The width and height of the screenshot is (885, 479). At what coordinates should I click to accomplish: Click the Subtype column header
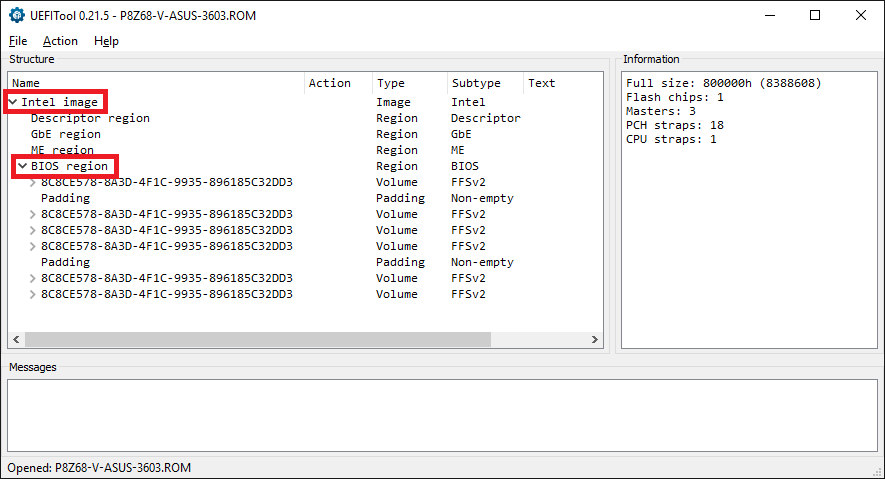pos(476,83)
